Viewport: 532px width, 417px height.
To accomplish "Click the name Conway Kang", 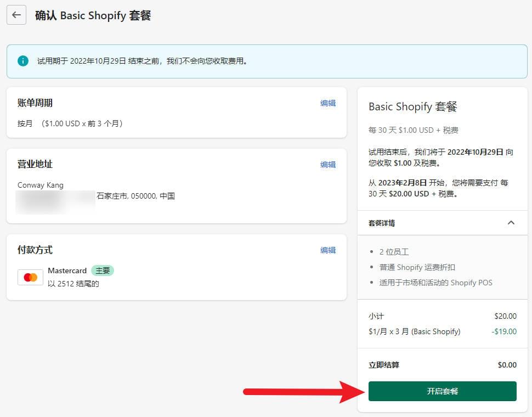I will click(41, 185).
